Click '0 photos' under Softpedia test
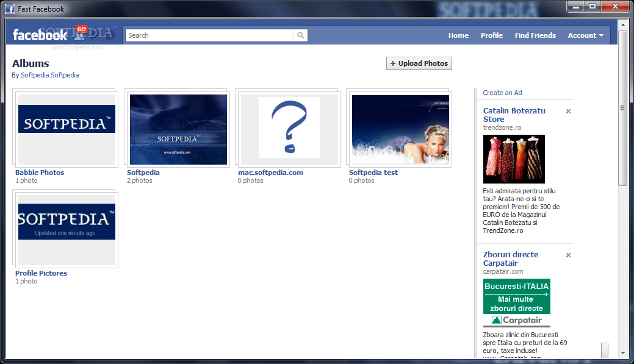The height and width of the screenshot is (364, 634). 361,180
